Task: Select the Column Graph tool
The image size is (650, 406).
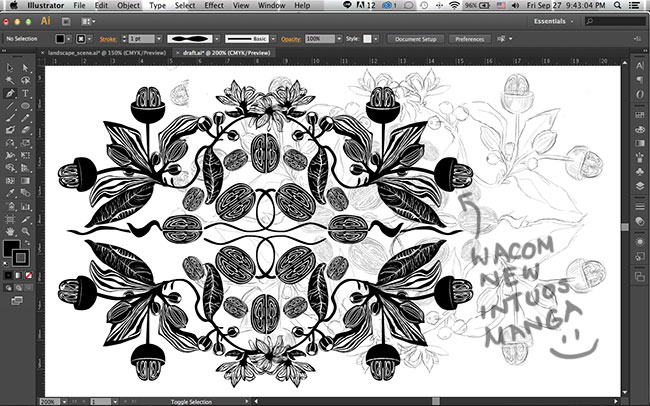Action: pyautogui.click(x=25, y=206)
